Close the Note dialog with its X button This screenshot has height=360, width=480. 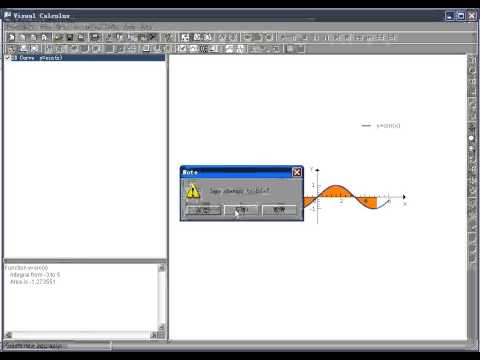coord(296,172)
